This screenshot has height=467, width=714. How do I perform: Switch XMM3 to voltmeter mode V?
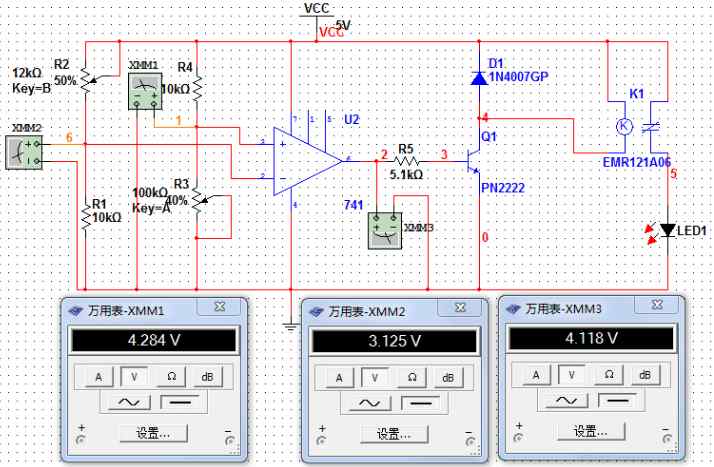571,375
